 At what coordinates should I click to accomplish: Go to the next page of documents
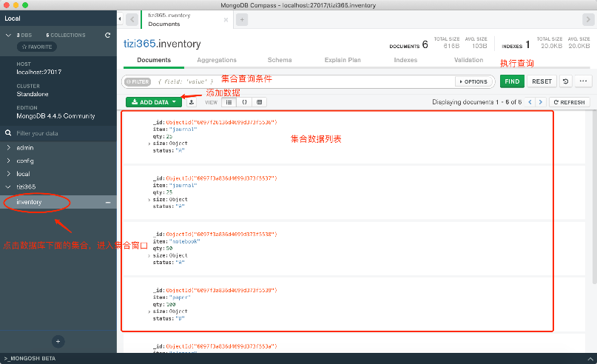click(x=541, y=102)
